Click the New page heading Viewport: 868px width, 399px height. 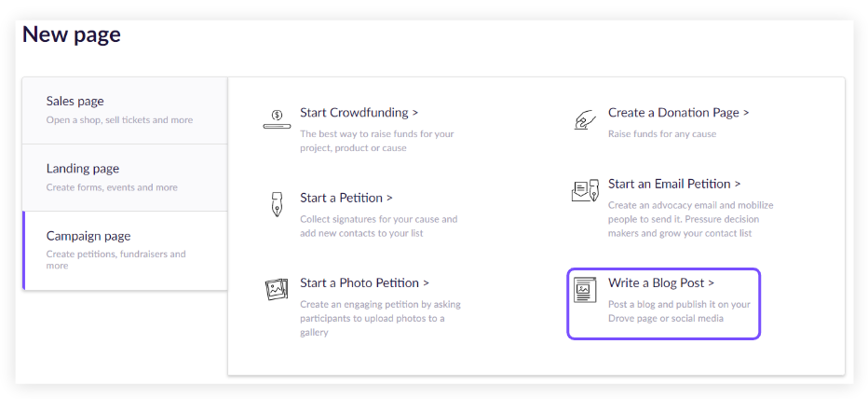(72, 35)
